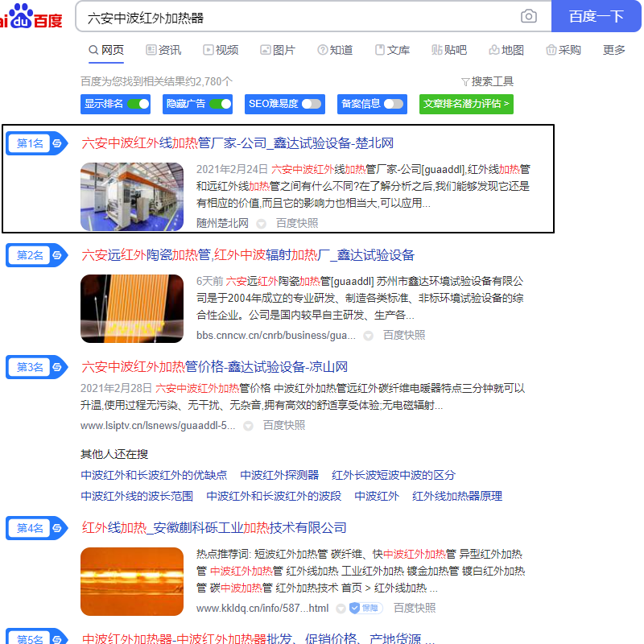Switch to the 知道 tab

pyautogui.click(x=335, y=50)
